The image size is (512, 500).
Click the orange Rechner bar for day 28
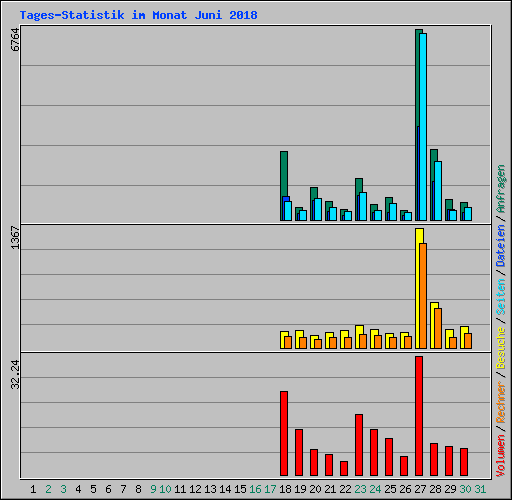(x=438, y=328)
